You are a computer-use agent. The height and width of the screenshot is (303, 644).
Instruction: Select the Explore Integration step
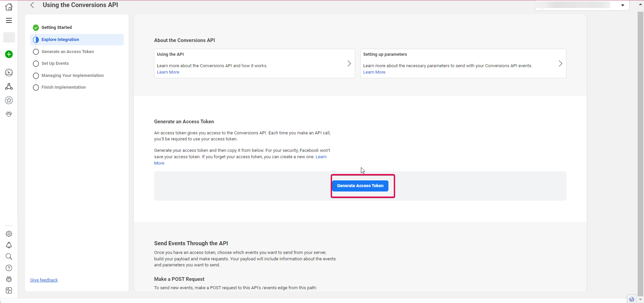coord(77,40)
